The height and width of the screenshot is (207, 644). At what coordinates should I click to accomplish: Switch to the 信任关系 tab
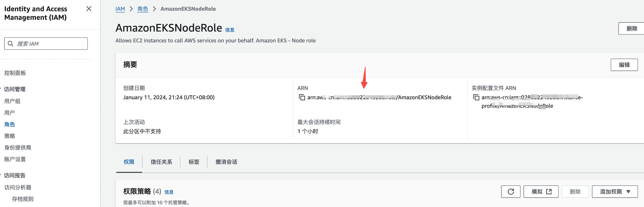(x=161, y=162)
